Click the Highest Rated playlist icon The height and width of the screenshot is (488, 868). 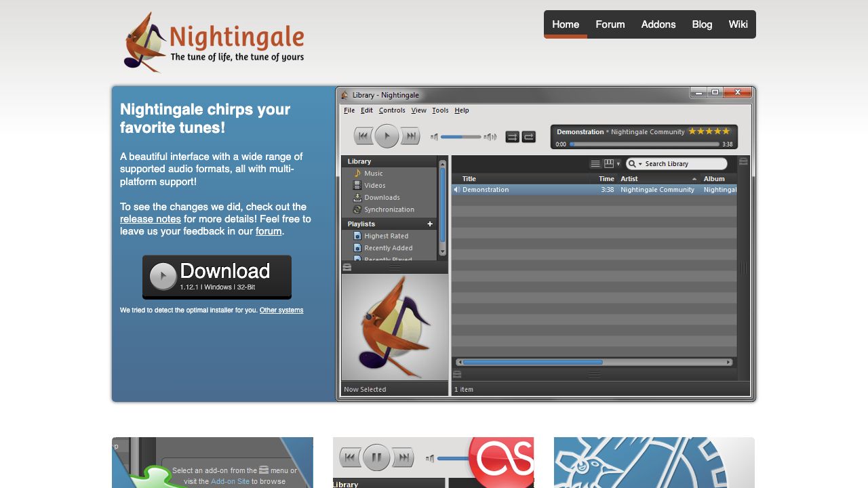tap(357, 236)
